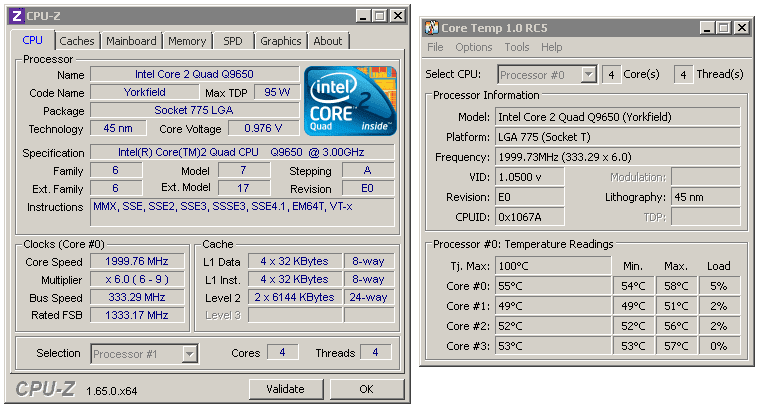Click the Thread(s) count box in Core Temp
The height and width of the screenshot is (410, 762).
point(683,75)
